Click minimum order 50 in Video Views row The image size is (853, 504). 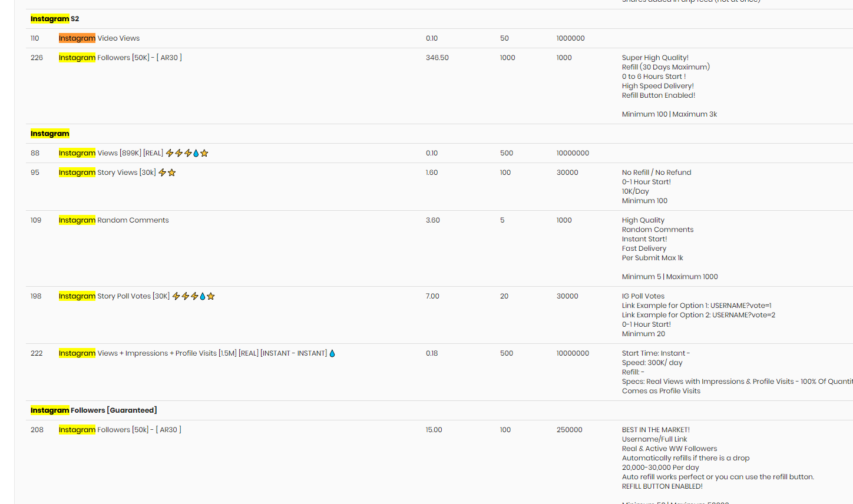504,38
